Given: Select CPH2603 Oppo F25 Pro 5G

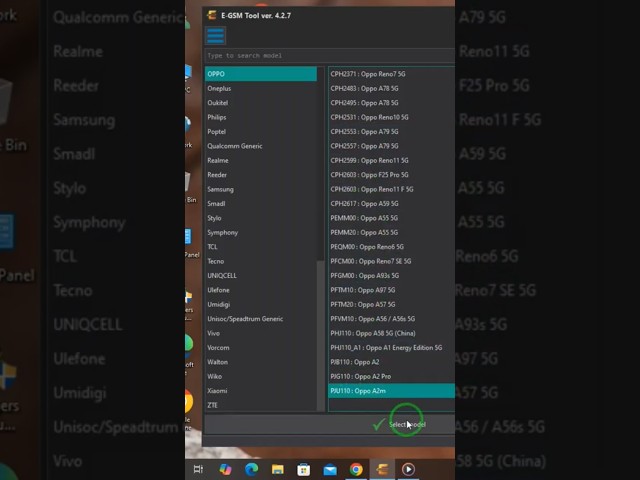Looking at the screenshot, I should tap(391, 175).
